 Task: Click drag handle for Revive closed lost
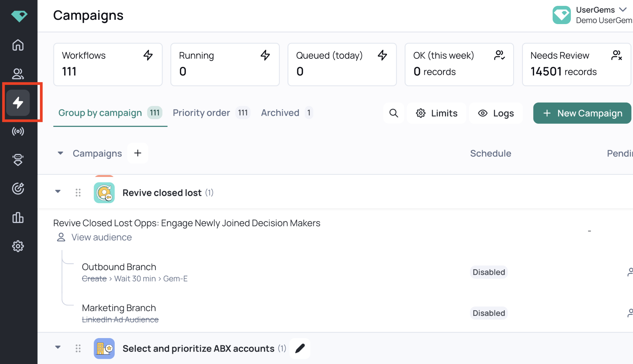78,193
